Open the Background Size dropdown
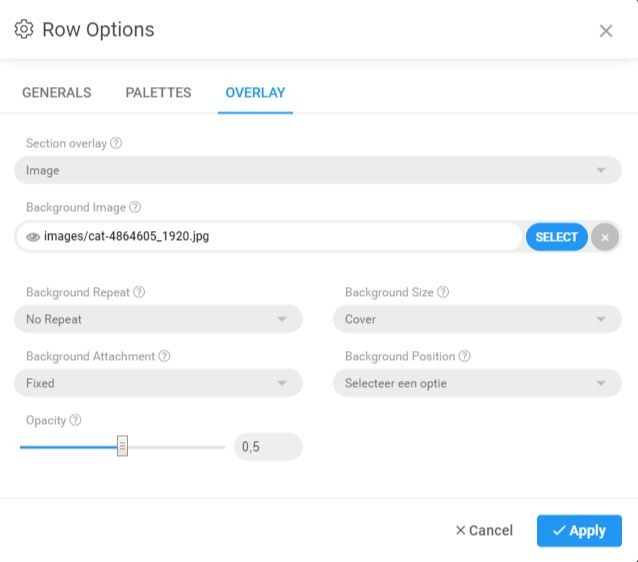 point(477,320)
